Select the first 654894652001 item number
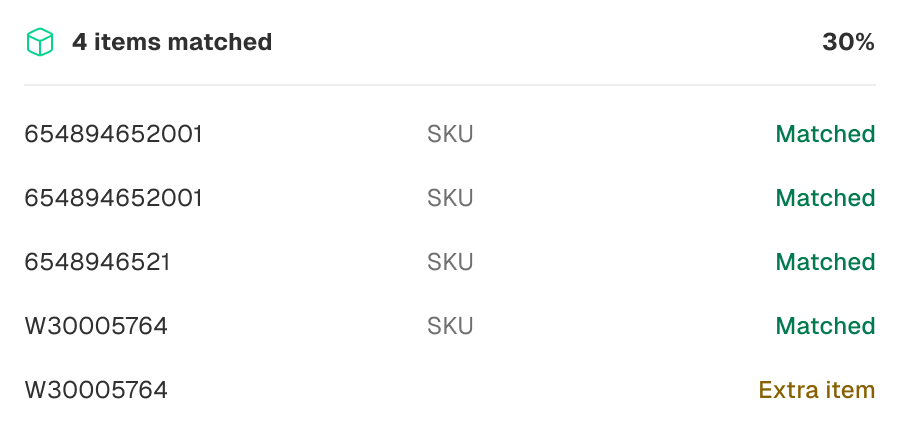This screenshot has height=438, width=900. (x=113, y=134)
